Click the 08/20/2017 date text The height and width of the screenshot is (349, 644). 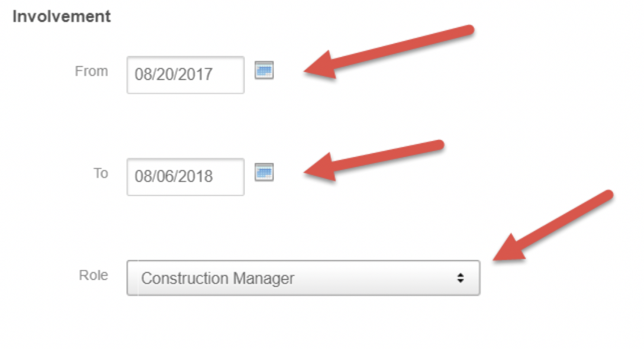(x=174, y=75)
